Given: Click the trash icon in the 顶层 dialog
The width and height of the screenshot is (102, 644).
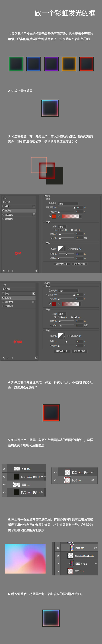Looking at the screenshot, I should pyautogui.click(x=36, y=271).
